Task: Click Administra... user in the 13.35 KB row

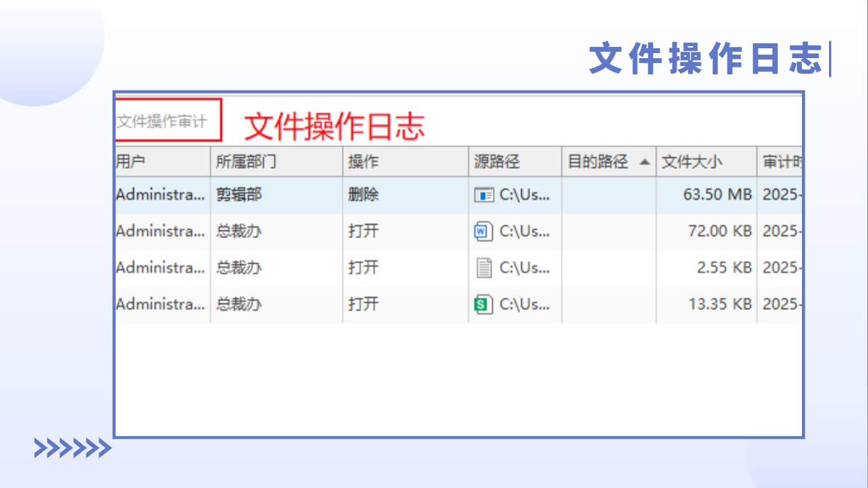Action: point(161,304)
